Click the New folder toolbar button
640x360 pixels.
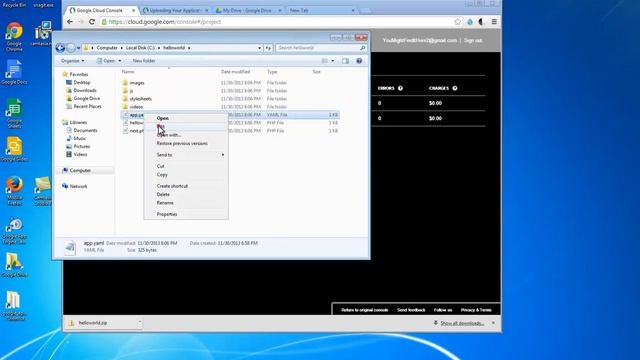tap(144, 61)
